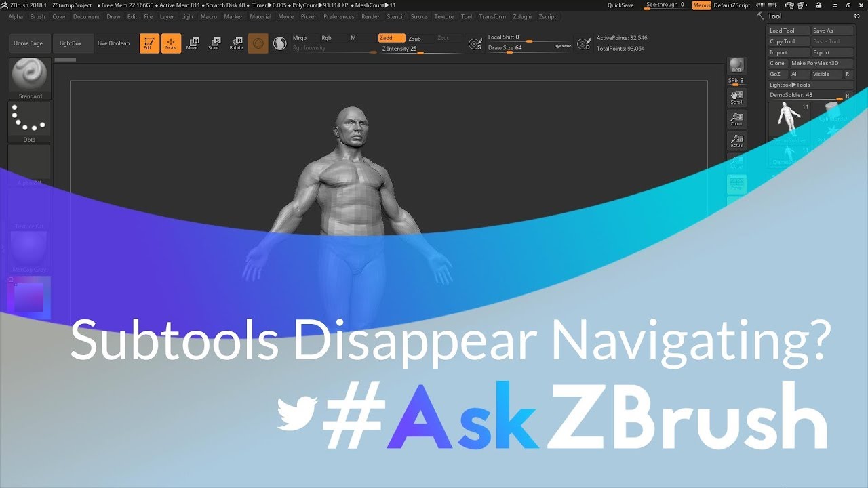
Task: Select the Rotate transform tool
Action: [x=236, y=43]
